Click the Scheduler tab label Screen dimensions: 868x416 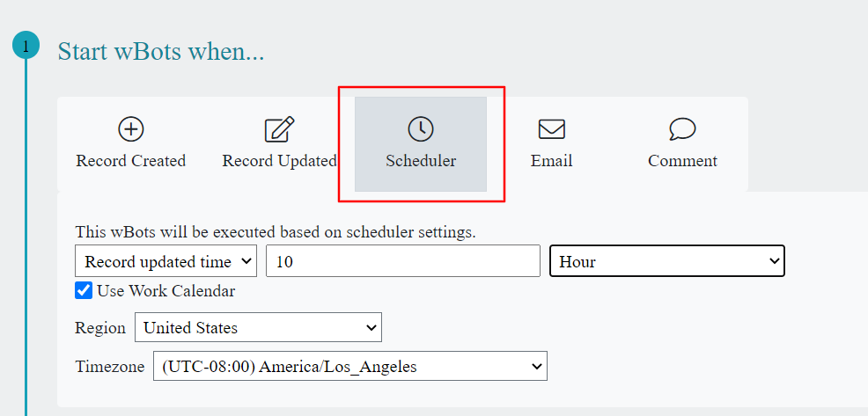point(421,161)
